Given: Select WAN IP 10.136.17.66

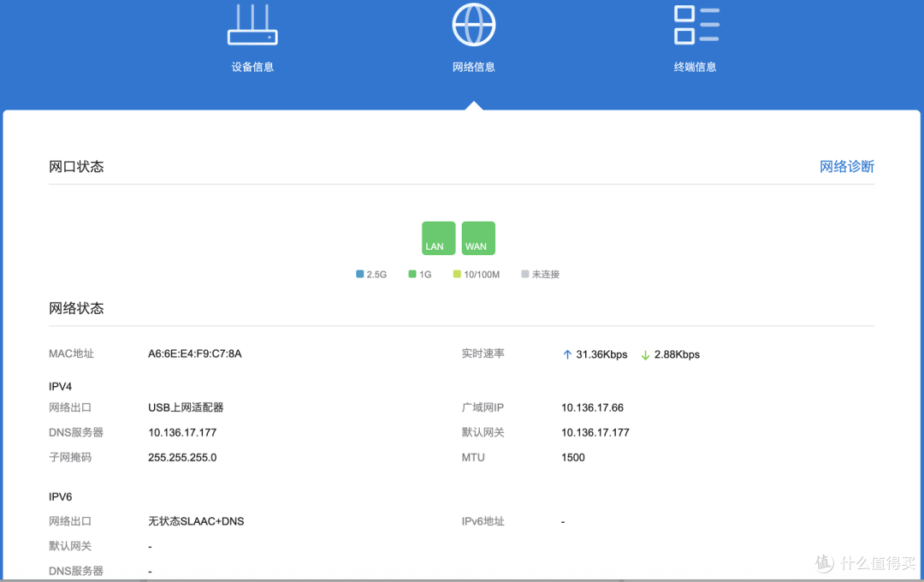Looking at the screenshot, I should pyautogui.click(x=592, y=407).
